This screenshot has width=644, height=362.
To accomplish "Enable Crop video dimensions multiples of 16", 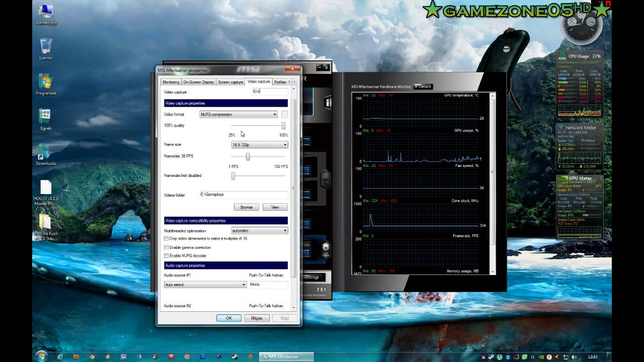I will click(167, 239).
